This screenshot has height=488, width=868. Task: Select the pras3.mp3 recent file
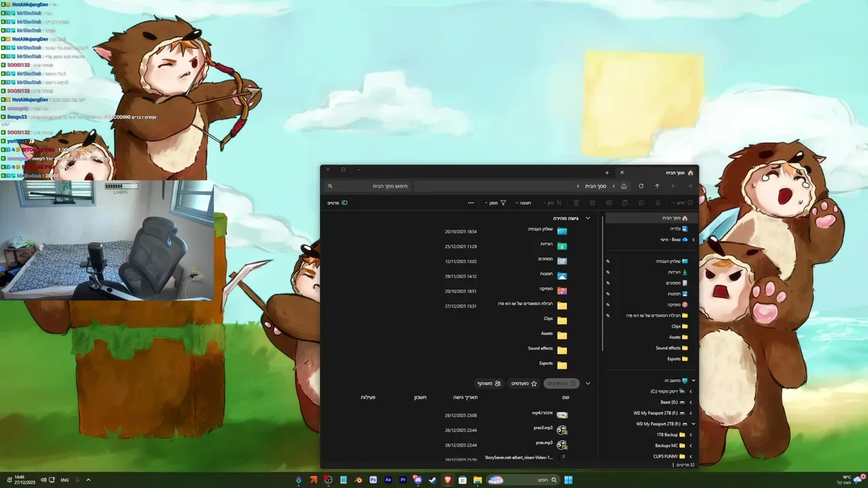pos(550,429)
